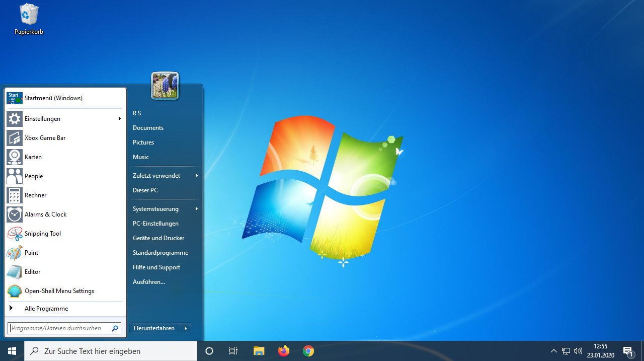The height and width of the screenshot is (361, 644).
Task: Expand the Einstellungen submenu
Action: pyautogui.click(x=119, y=118)
